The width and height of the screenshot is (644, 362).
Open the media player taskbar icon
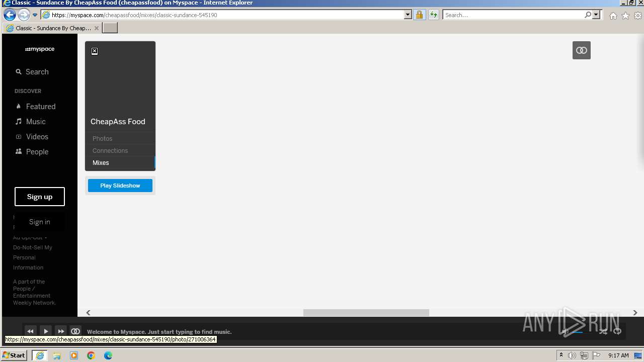(x=74, y=355)
